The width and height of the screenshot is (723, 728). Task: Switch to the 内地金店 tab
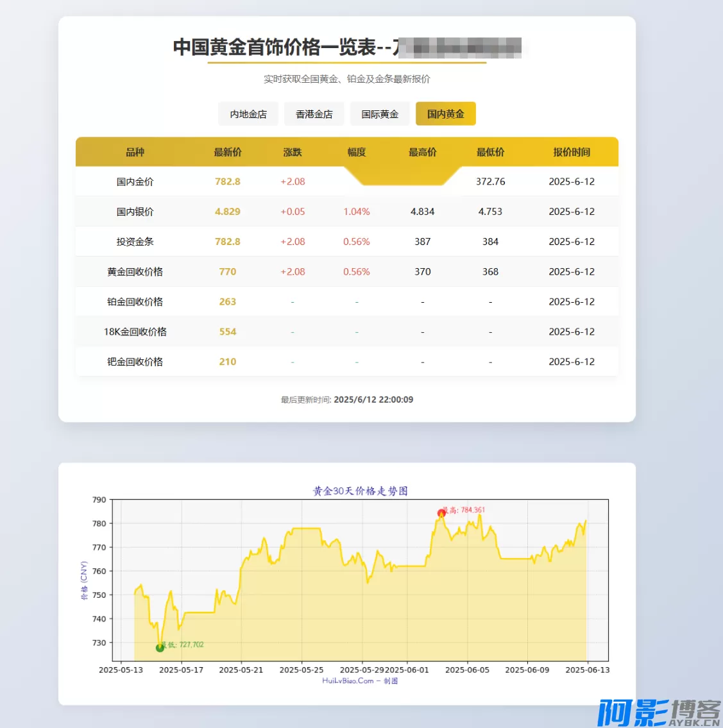tap(248, 114)
